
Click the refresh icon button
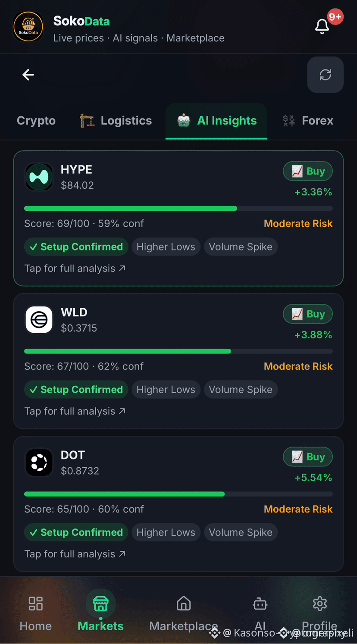pyautogui.click(x=325, y=75)
